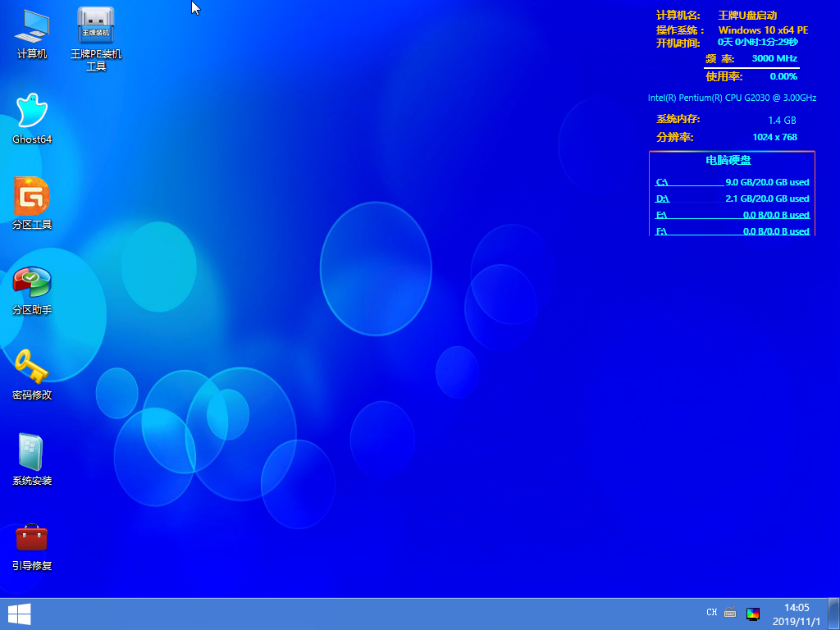This screenshot has height=630, width=840.
Task: Open the 引导修复 toolbox icon
Action: click(x=32, y=546)
